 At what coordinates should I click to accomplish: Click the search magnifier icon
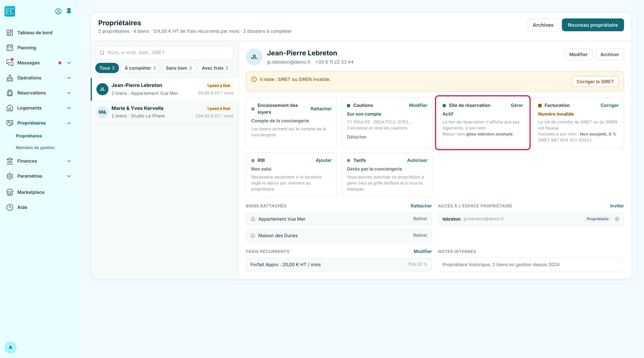[102, 53]
